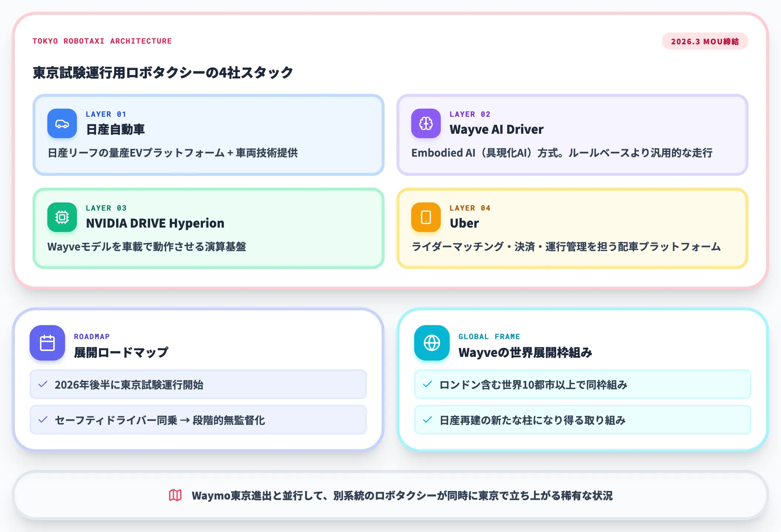Image resolution: width=781 pixels, height=532 pixels.
Task: Click the description ライダーマッチング・決済・運行管理
Action: point(566,246)
